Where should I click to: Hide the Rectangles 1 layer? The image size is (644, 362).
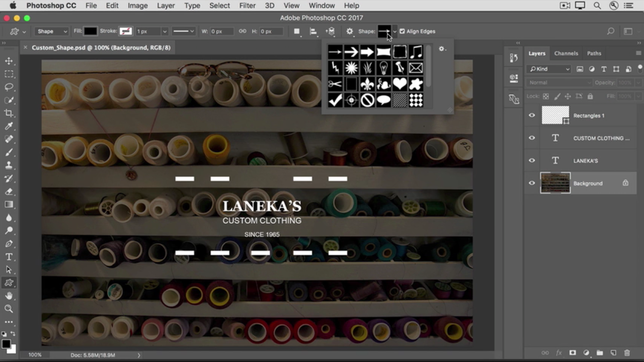(532, 116)
